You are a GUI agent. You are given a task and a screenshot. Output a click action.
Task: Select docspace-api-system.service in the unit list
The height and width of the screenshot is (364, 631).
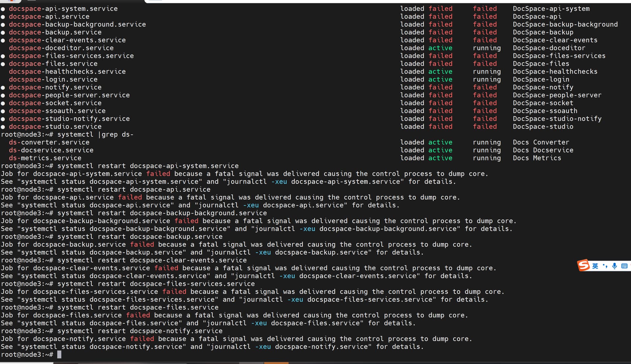pos(63,9)
